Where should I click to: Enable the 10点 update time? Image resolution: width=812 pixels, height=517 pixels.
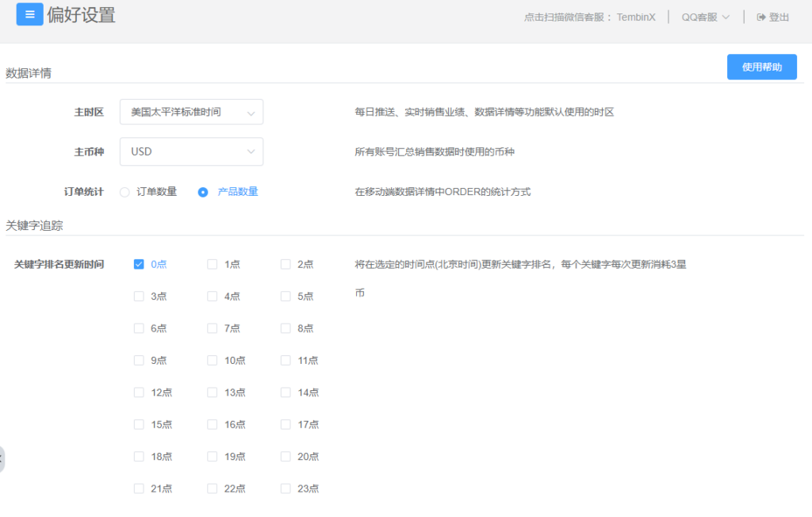[213, 361]
